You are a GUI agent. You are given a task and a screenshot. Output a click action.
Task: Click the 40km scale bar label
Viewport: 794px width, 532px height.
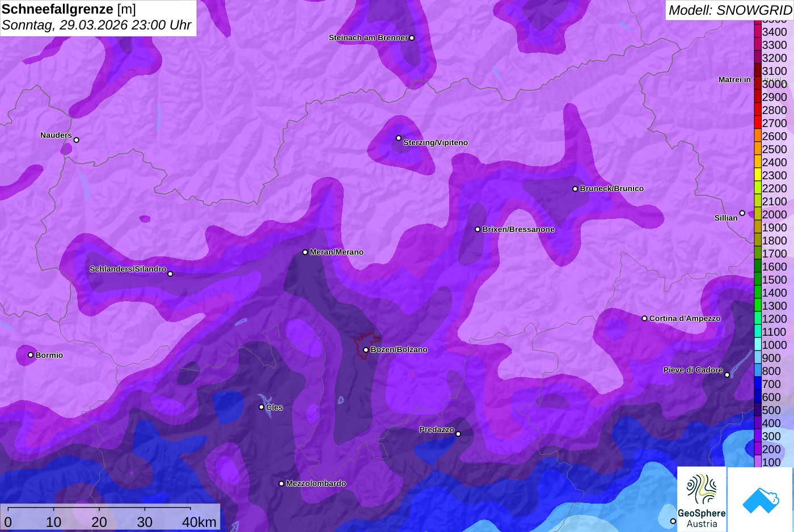199,522
